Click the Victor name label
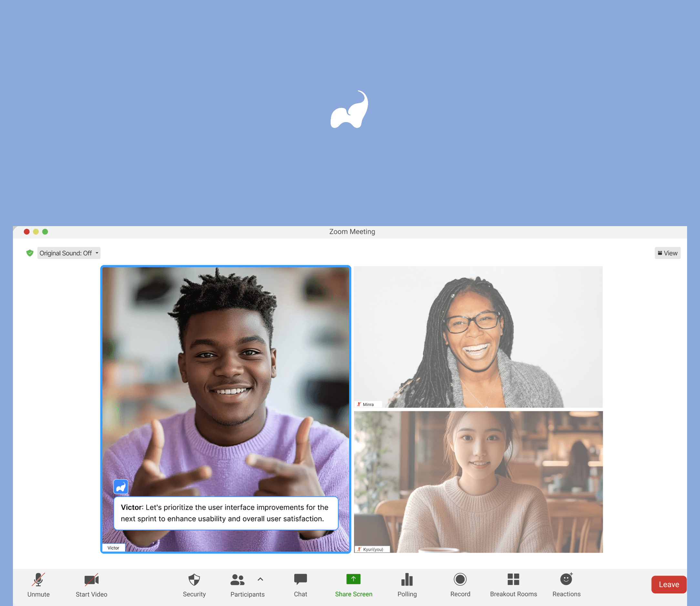This screenshot has height=606, width=700. [113, 548]
